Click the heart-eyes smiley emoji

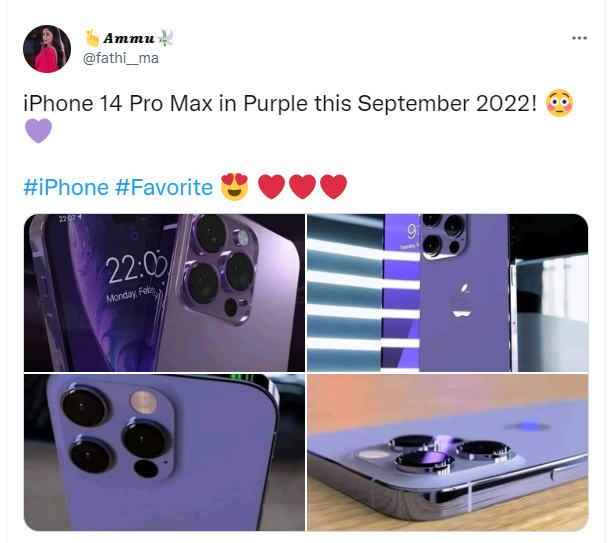(235, 187)
